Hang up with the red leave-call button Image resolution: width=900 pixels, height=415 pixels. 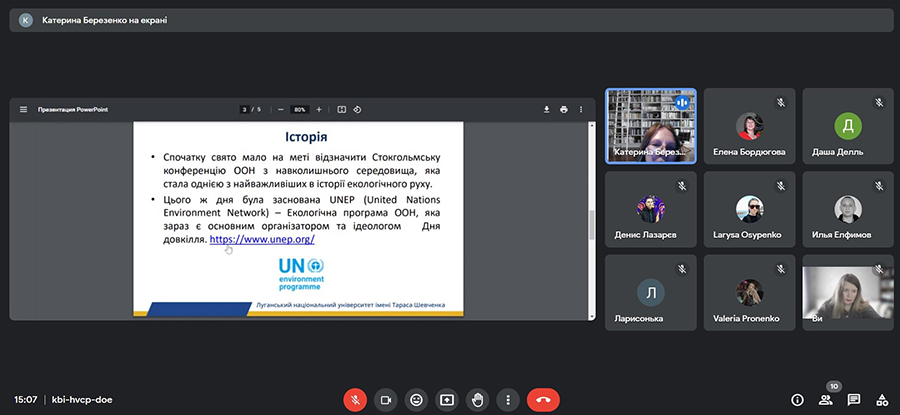(543, 399)
